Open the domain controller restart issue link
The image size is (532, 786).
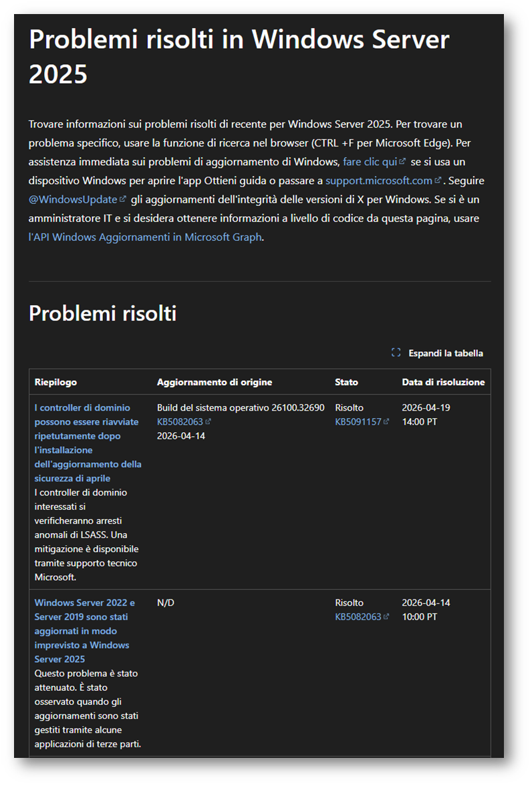click(88, 443)
